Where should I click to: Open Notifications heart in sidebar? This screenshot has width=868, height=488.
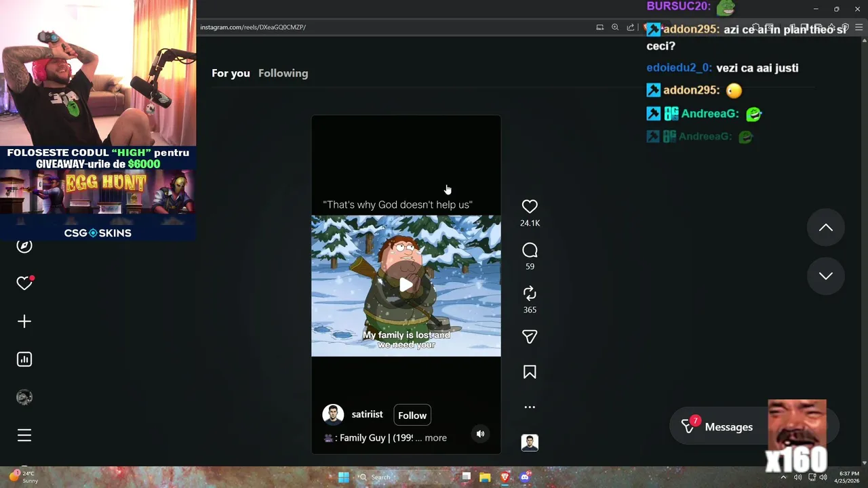[24, 283]
